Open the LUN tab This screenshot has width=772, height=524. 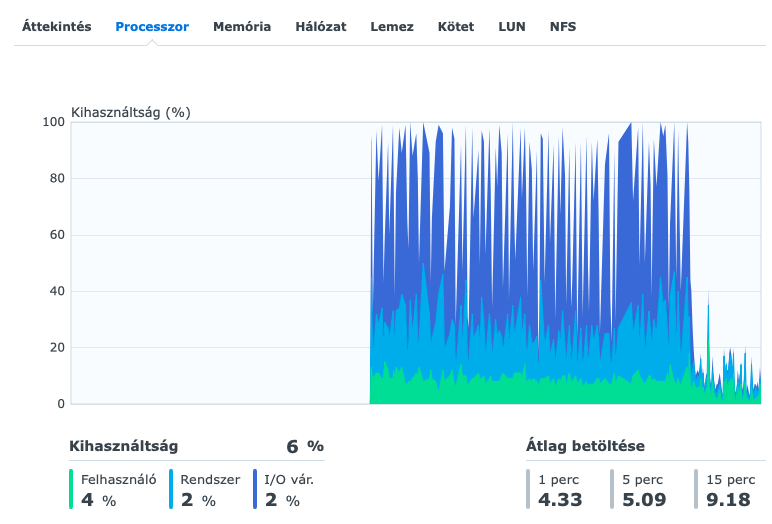pyautogui.click(x=512, y=27)
